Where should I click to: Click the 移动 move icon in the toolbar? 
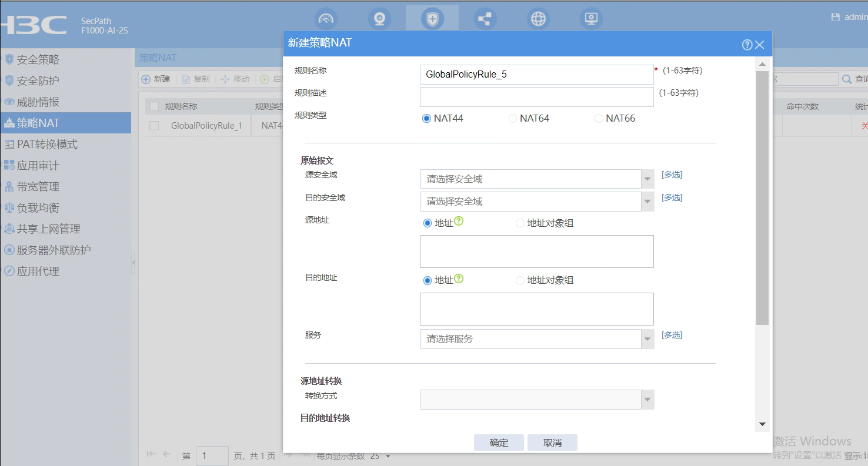pyautogui.click(x=225, y=79)
